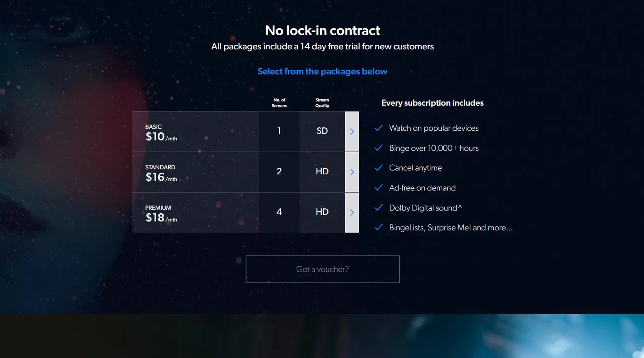Select the BASIC $10/mth package
This screenshot has height=358, width=644.
coord(161,132)
